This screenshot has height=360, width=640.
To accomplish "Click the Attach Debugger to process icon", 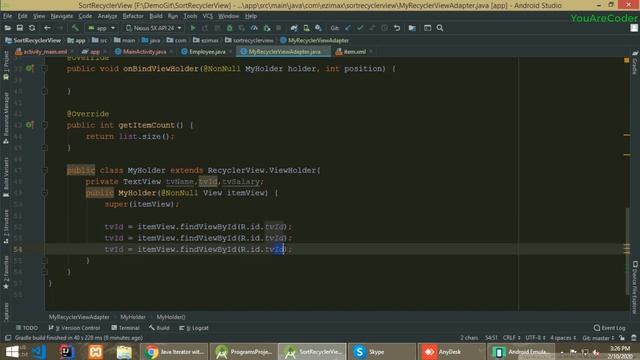I will coord(267,28).
